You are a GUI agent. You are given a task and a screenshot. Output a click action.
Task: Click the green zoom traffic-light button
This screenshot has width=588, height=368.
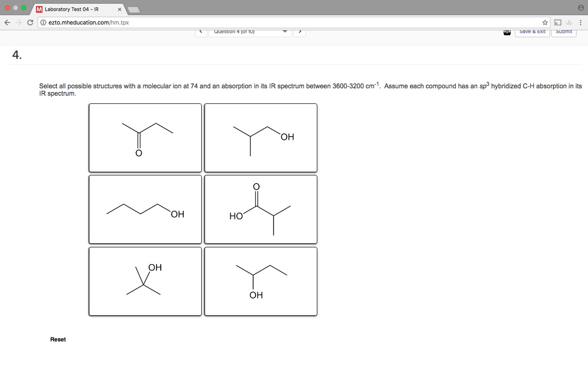(x=24, y=8)
